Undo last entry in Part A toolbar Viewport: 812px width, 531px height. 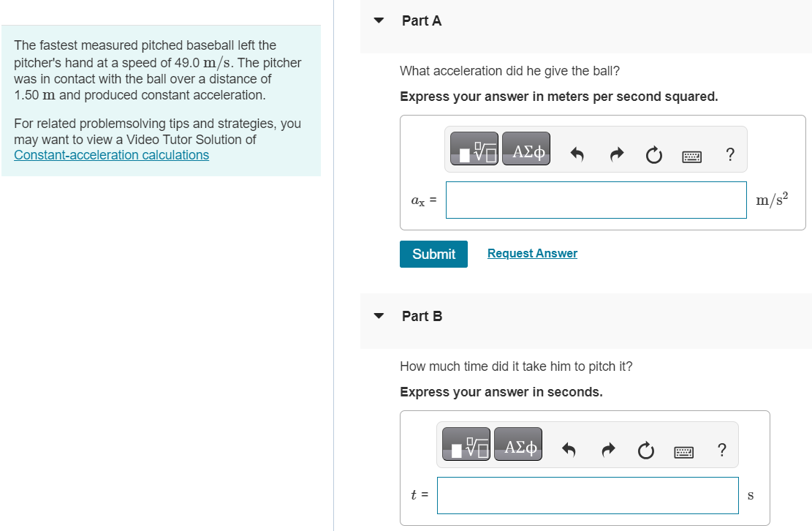(x=577, y=154)
